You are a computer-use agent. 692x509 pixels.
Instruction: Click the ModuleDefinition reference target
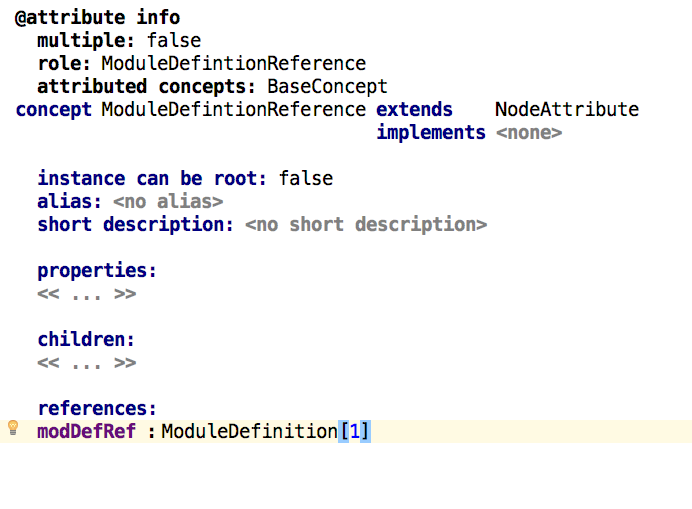[249, 432]
